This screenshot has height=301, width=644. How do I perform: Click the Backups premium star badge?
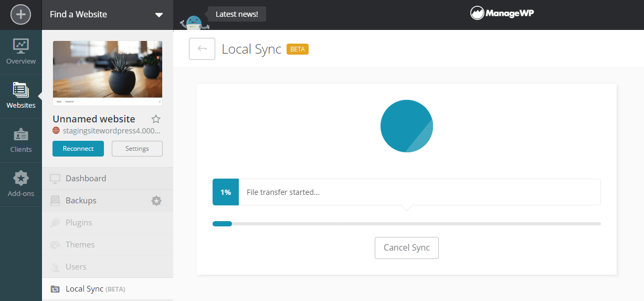tap(156, 201)
